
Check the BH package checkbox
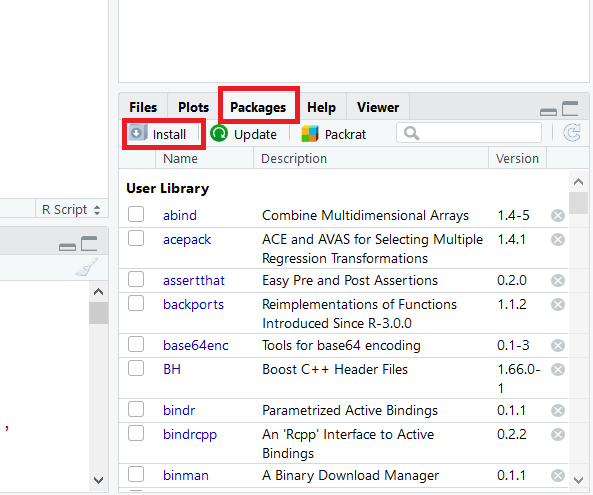[x=136, y=368]
